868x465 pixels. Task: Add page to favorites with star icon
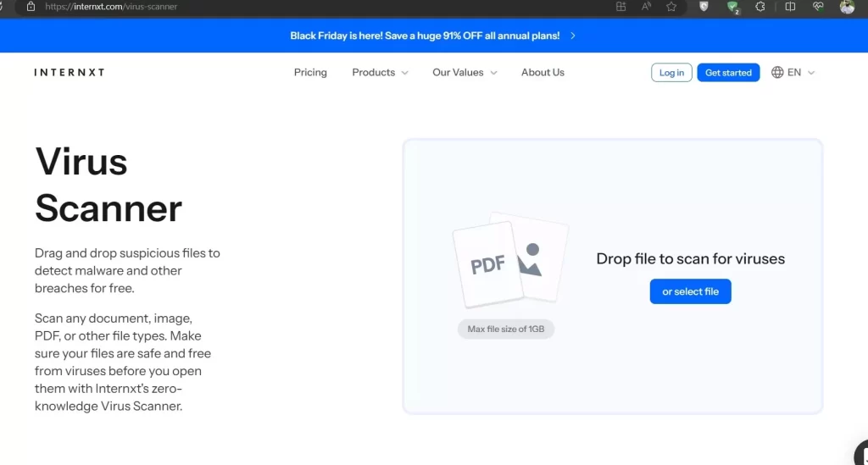(671, 7)
